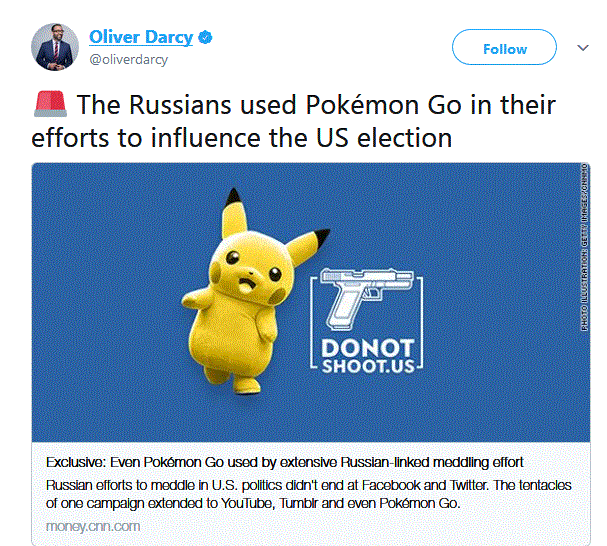Click tweet text 'efforts to influence the US election'
The height and width of the screenshot is (546, 607).
pos(243,137)
